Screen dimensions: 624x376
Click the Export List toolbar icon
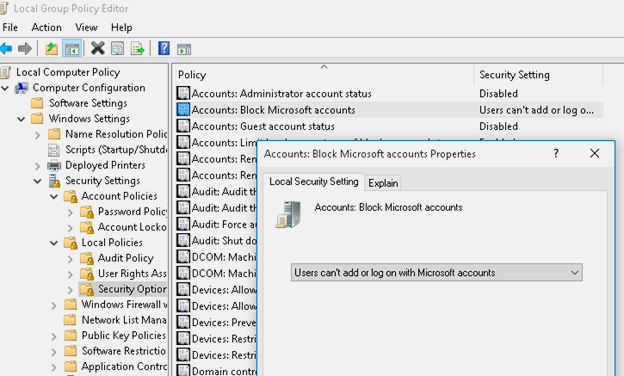138,49
